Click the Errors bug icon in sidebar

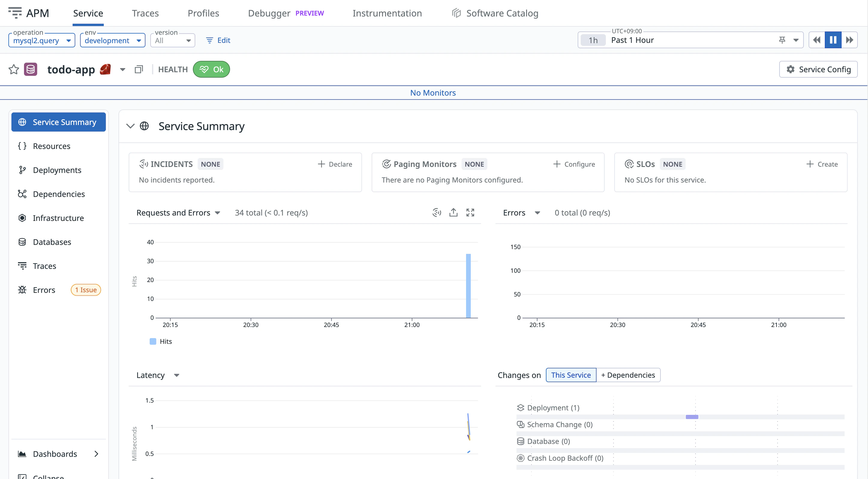(22, 290)
